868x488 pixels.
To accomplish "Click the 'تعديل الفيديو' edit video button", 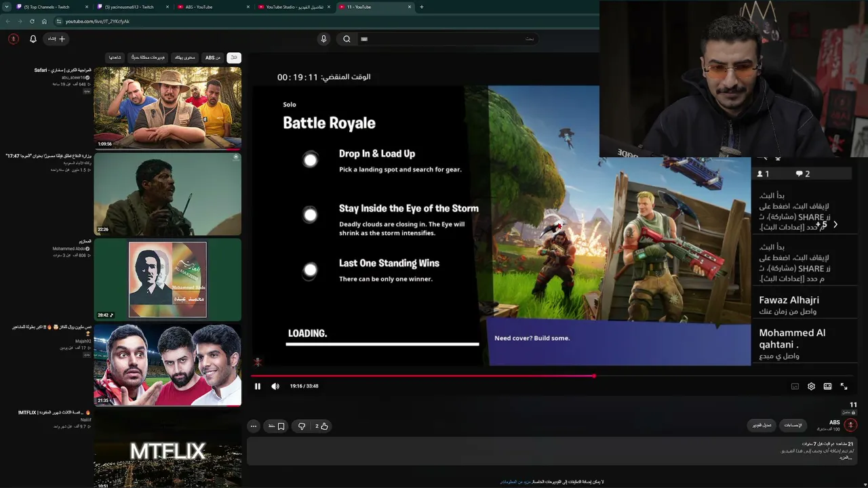I will tap(762, 426).
